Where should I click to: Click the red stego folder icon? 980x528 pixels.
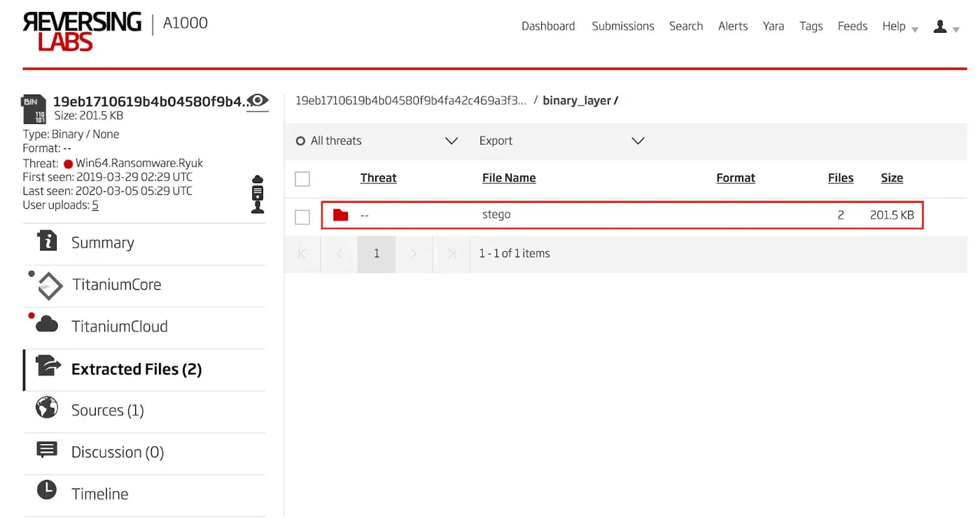[x=341, y=215]
